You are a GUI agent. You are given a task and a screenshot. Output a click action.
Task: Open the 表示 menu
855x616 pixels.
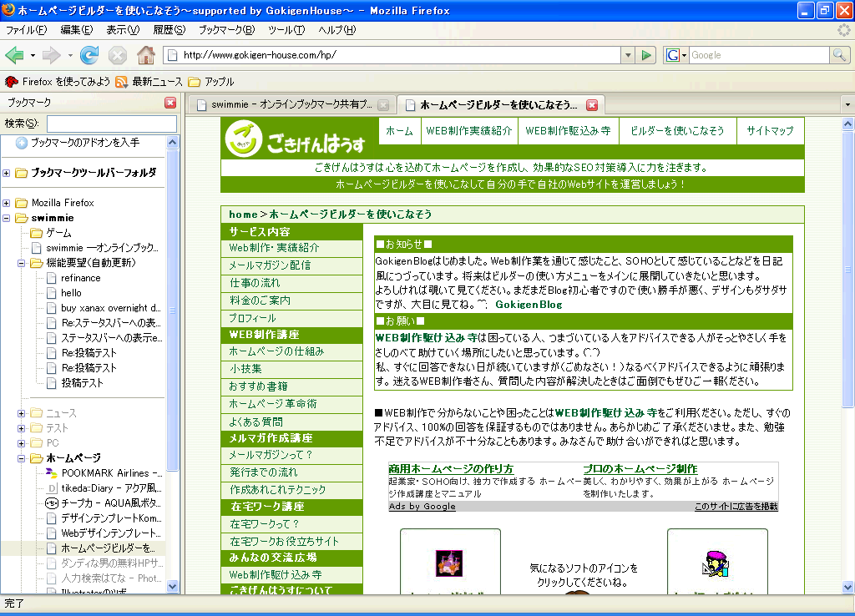(x=123, y=30)
